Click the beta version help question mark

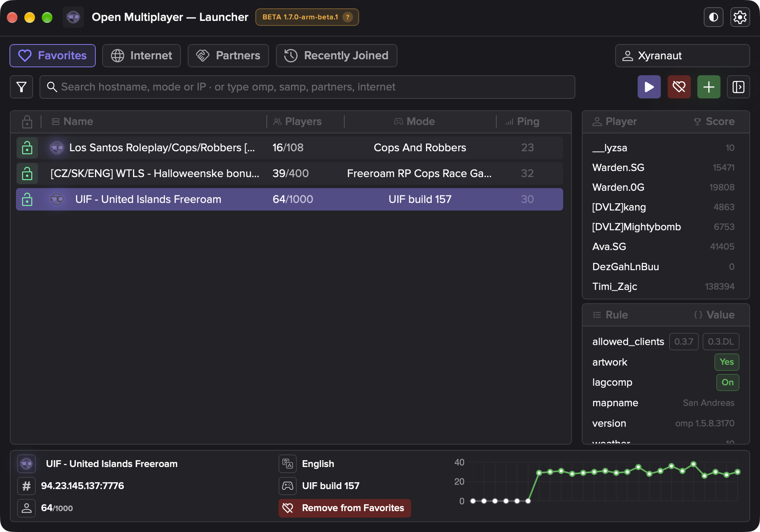pyautogui.click(x=347, y=17)
